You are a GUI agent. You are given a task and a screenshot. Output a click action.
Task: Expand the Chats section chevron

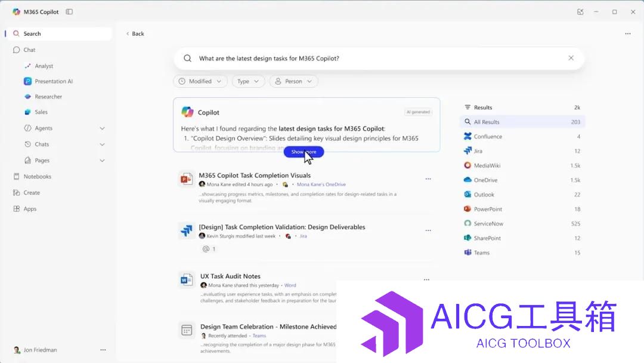click(102, 144)
